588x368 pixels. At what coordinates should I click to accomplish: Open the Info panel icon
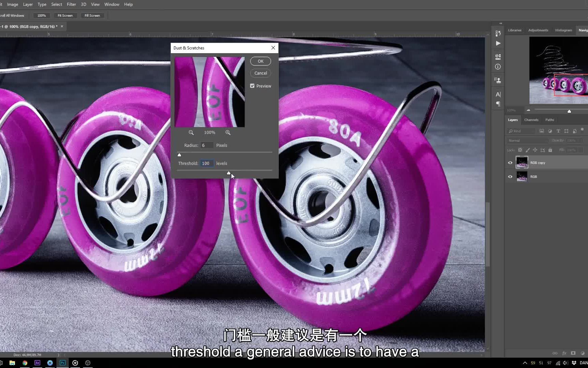(498, 67)
